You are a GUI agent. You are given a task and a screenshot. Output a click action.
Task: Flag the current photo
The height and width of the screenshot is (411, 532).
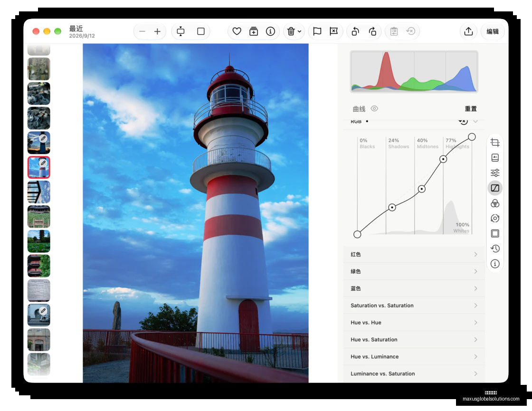[x=317, y=31]
